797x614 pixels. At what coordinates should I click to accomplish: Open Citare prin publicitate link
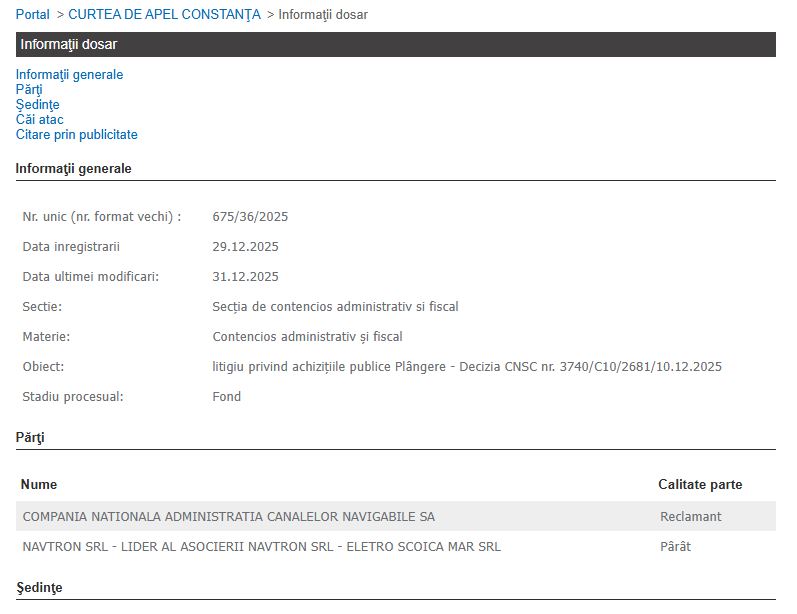(x=76, y=135)
